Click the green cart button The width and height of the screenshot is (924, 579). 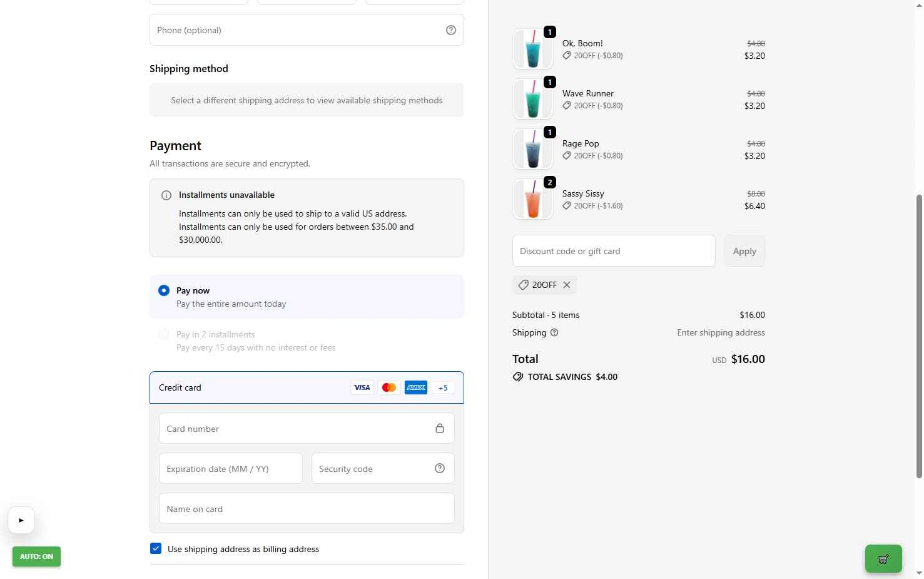[883, 559]
